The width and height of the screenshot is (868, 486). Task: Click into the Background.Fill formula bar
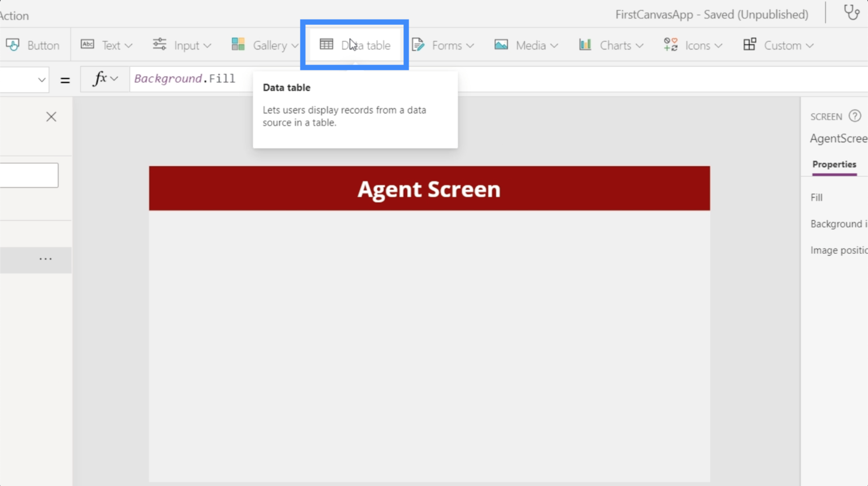(x=499, y=79)
